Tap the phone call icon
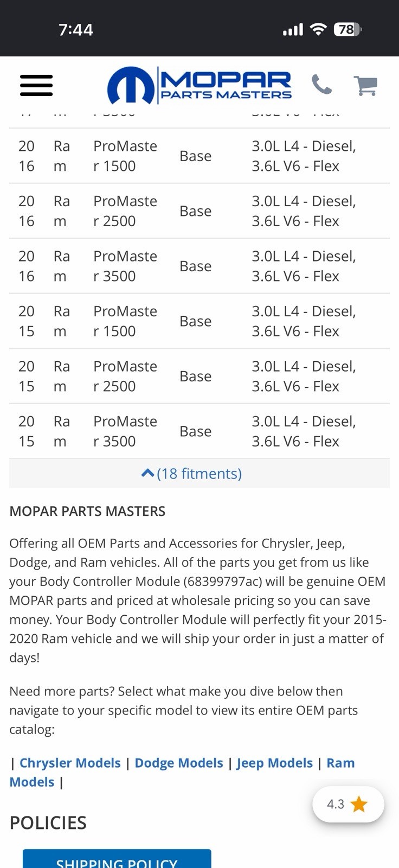This screenshot has height=868, width=399. click(321, 85)
